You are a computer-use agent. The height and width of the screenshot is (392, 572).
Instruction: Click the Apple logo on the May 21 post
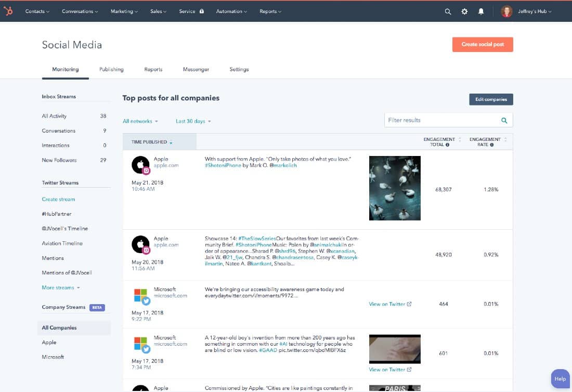139,165
